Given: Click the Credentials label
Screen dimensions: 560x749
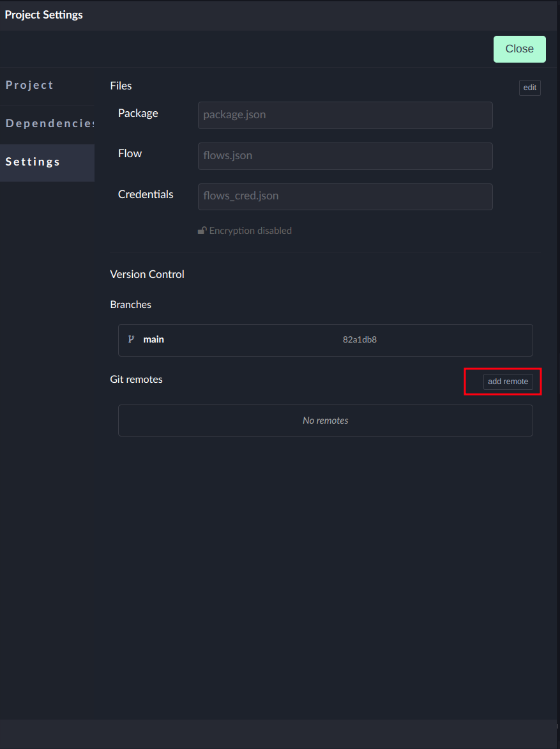Looking at the screenshot, I should click(146, 194).
